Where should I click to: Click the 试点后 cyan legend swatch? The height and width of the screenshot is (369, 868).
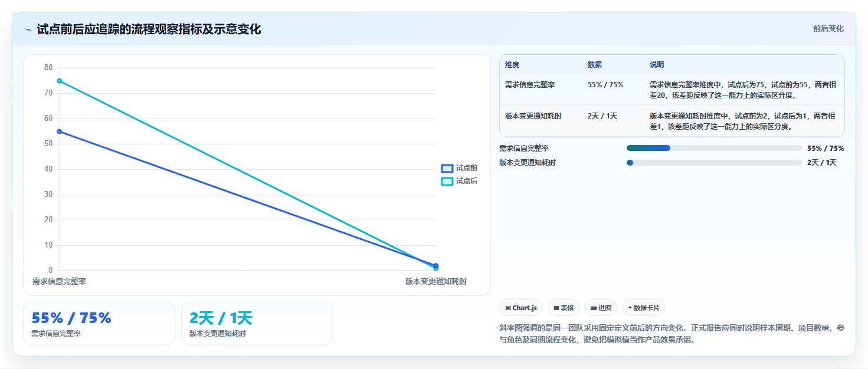point(447,182)
